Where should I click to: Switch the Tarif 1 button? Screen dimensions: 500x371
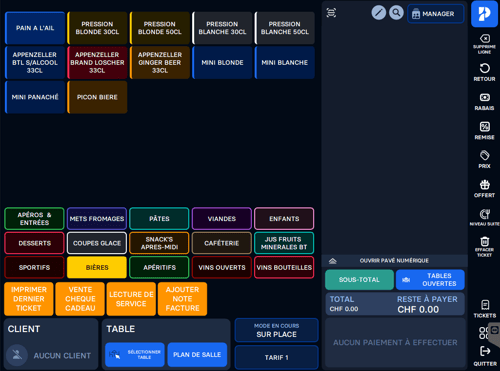coord(276,357)
